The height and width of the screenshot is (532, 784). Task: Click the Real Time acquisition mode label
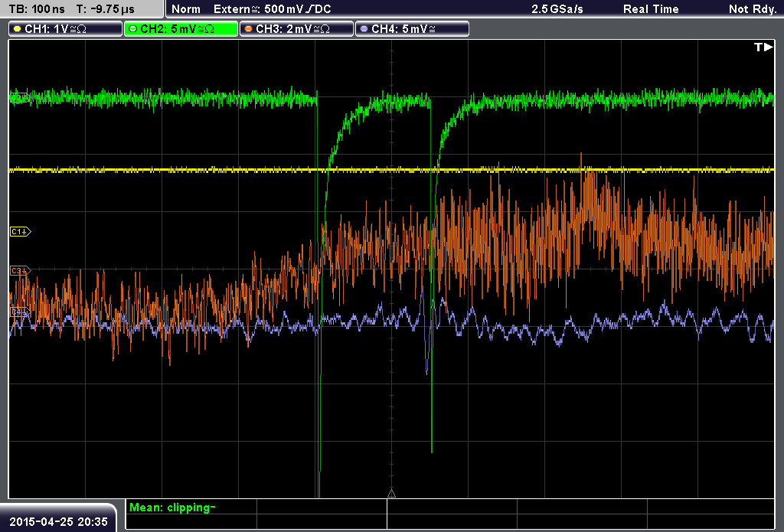click(651, 9)
